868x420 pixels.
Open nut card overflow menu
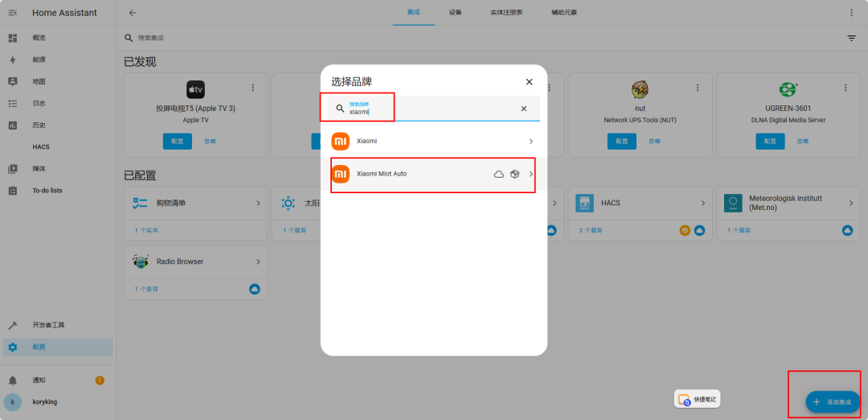click(698, 88)
